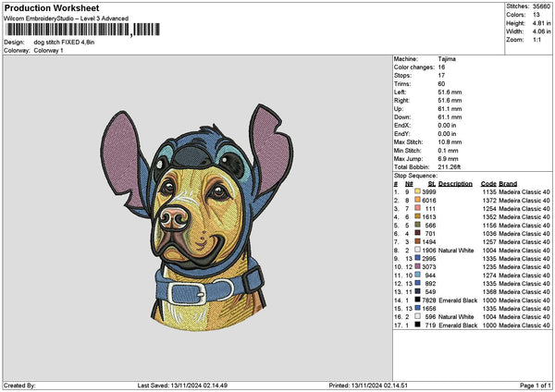The width and height of the screenshot is (555, 392).
Task: Click stitch count '1494' in stop 7
Action: tap(429, 241)
